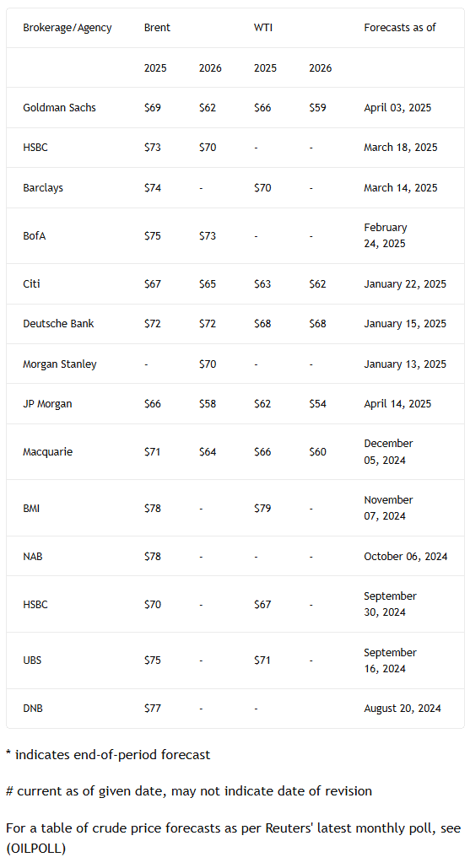Click the Morgan Stanley $70 forecast cell
The height and width of the screenshot is (868, 470).
208,364
